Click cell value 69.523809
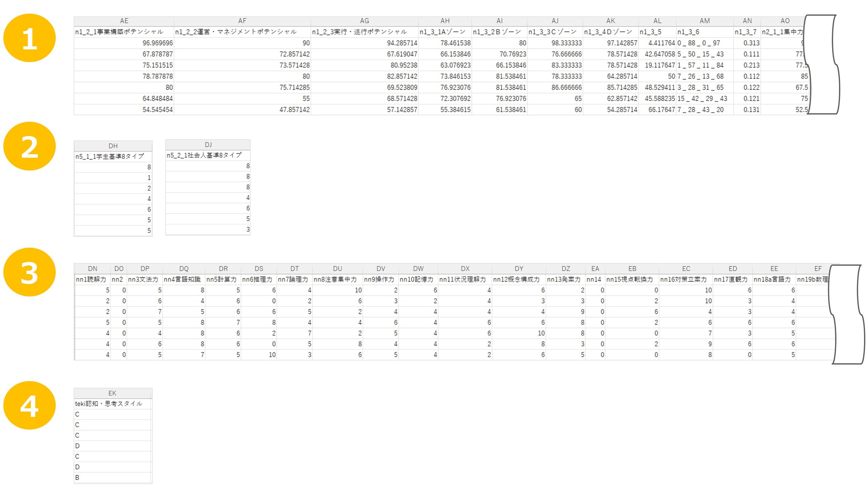Screen dimensions: 868x488 [365, 88]
